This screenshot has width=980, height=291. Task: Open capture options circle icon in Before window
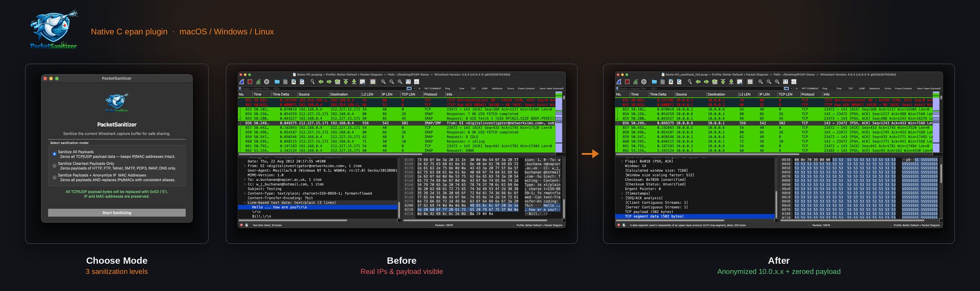point(266,82)
